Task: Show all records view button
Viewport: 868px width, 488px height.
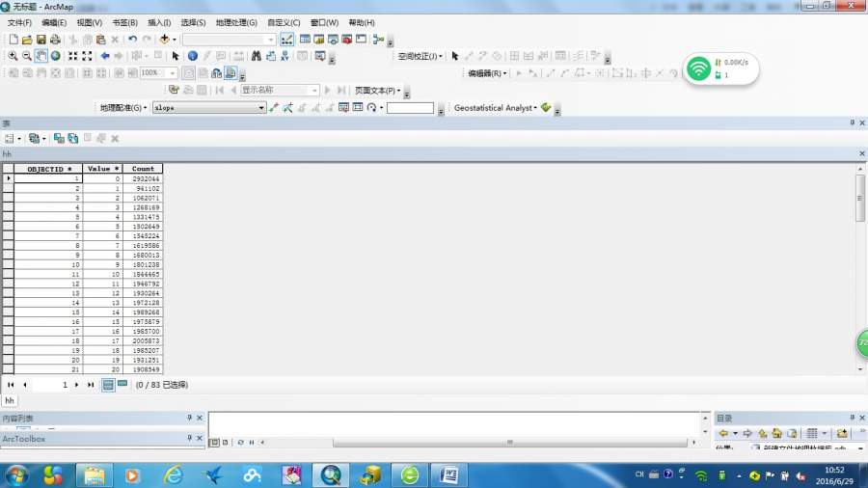Action: point(108,385)
